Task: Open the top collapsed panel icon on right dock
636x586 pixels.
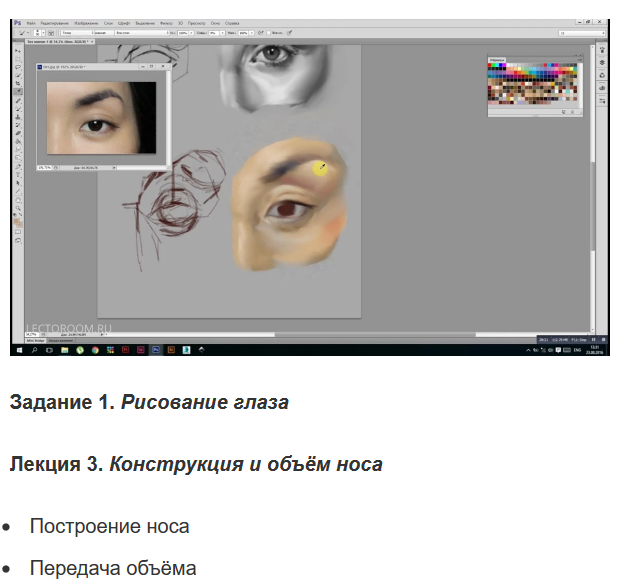Action: point(602,50)
